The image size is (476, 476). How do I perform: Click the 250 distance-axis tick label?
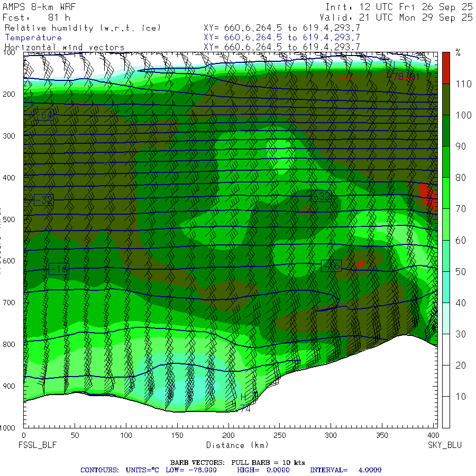279,436
